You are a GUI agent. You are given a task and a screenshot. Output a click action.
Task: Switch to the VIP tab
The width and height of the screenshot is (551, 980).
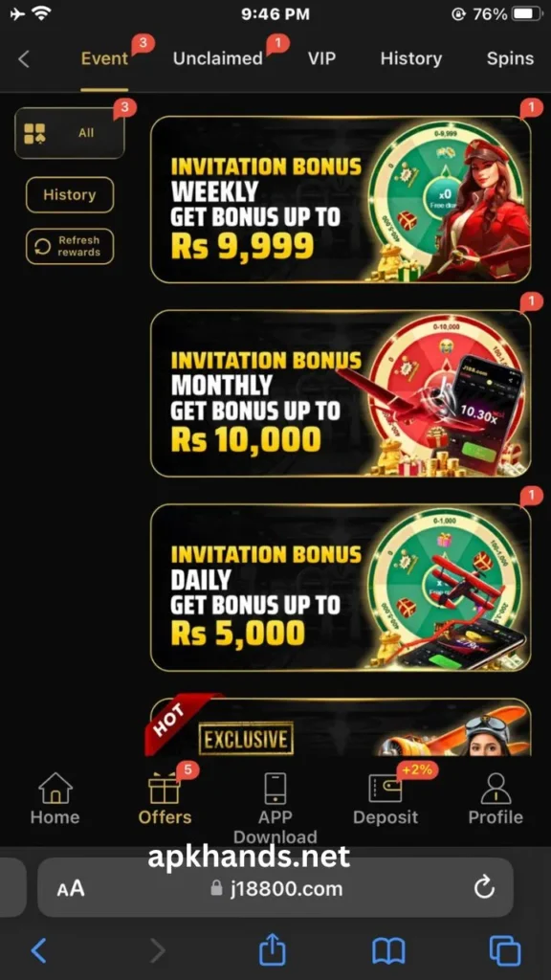click(x=321, y=58)
